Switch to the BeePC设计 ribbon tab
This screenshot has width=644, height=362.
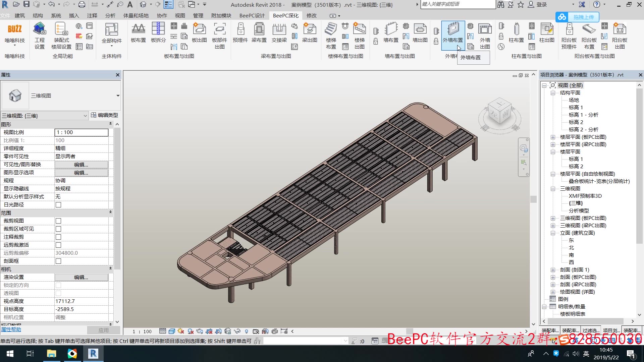[x=252, y=16]
